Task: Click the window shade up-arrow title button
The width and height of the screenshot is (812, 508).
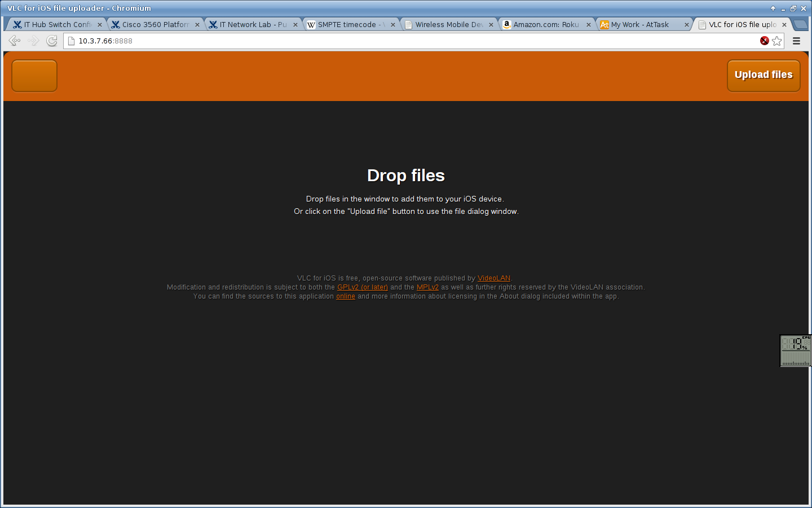Action: click(x=773, y=8)
